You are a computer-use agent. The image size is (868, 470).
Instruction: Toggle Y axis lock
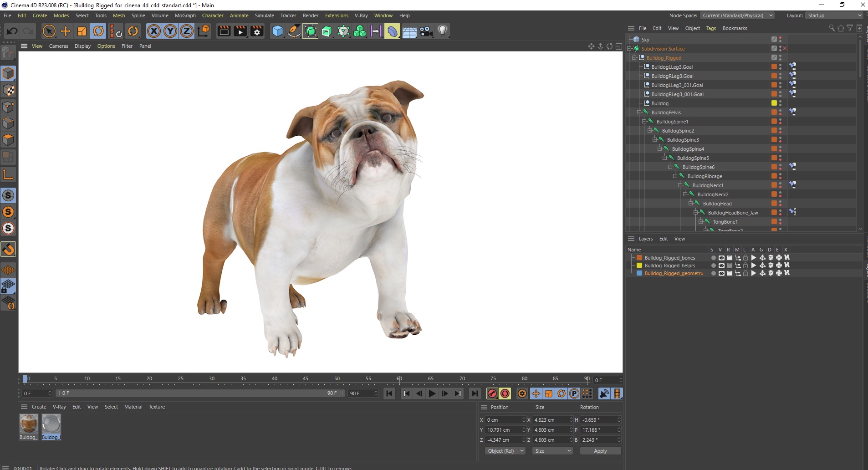170,31
